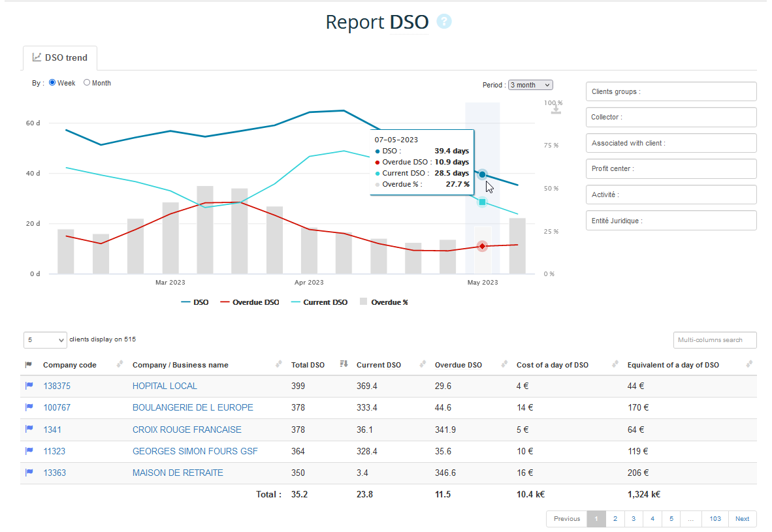The height and width of the screenshot is (532, 772).
Task: Click flag icon for MAISON DE RETRAITE row
Action: click(x=29, y=473)
